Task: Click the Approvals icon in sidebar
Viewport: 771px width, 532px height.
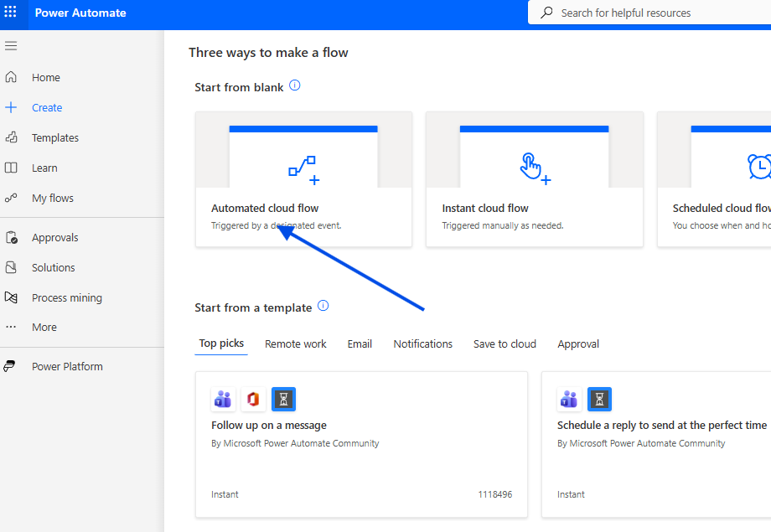Action: click(x=11, y=237)
